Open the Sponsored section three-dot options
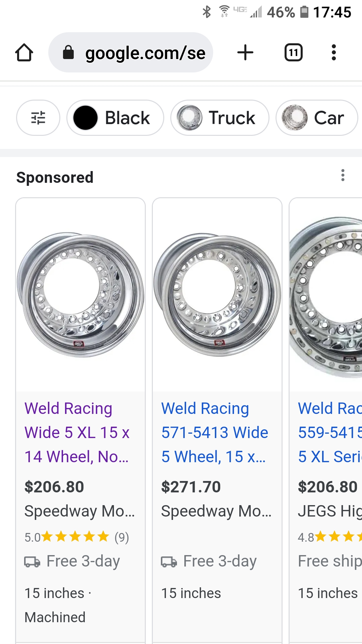 click(343, 175)
